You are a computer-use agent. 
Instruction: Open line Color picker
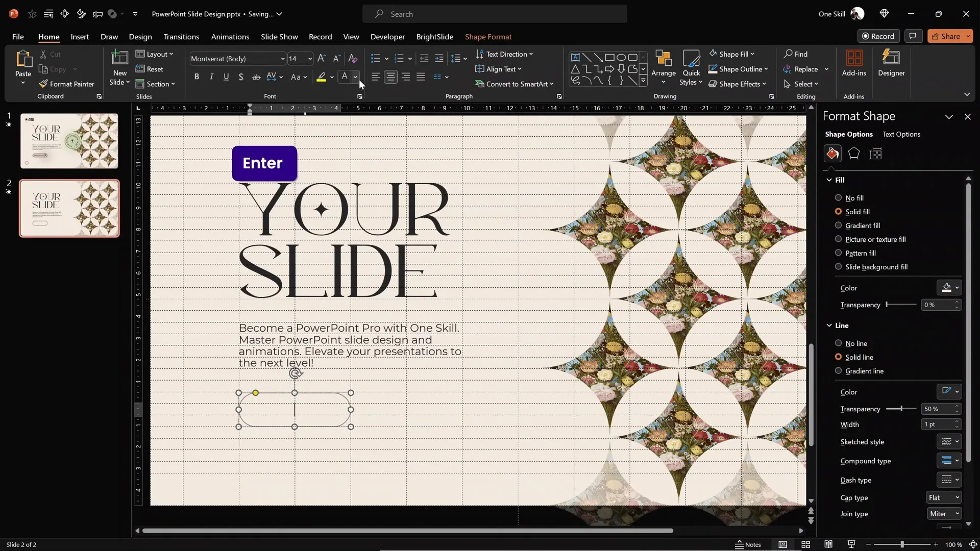point(949,392)
